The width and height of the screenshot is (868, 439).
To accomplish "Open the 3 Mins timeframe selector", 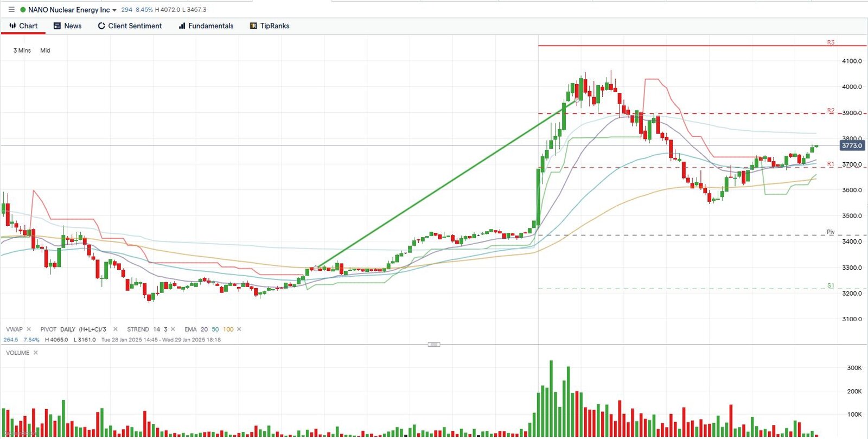I will tap(22, 50).
